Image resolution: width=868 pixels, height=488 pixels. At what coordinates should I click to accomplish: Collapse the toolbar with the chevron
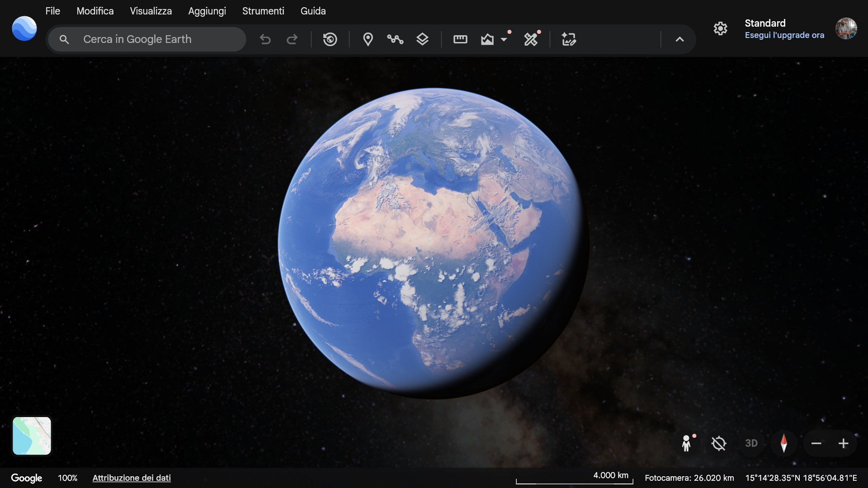pos(679,39)
